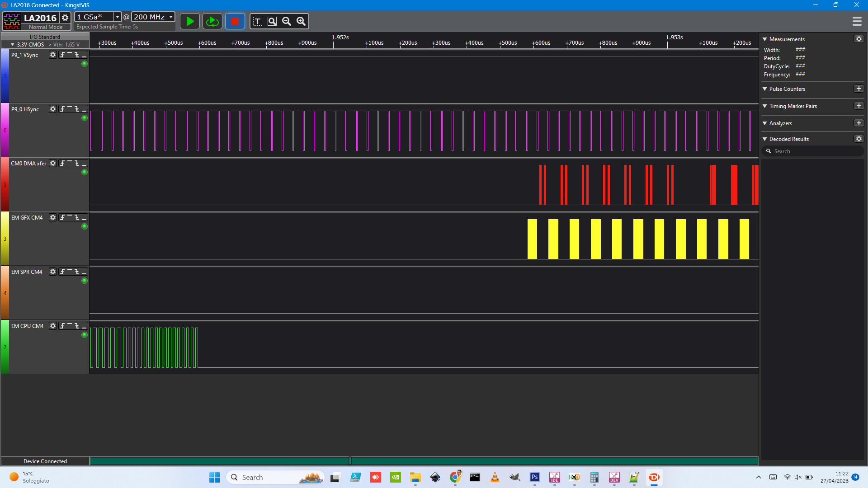Open sample rate 200 MHz dropdown
This screenshot has width=868, height=488.
pos(171,17)
